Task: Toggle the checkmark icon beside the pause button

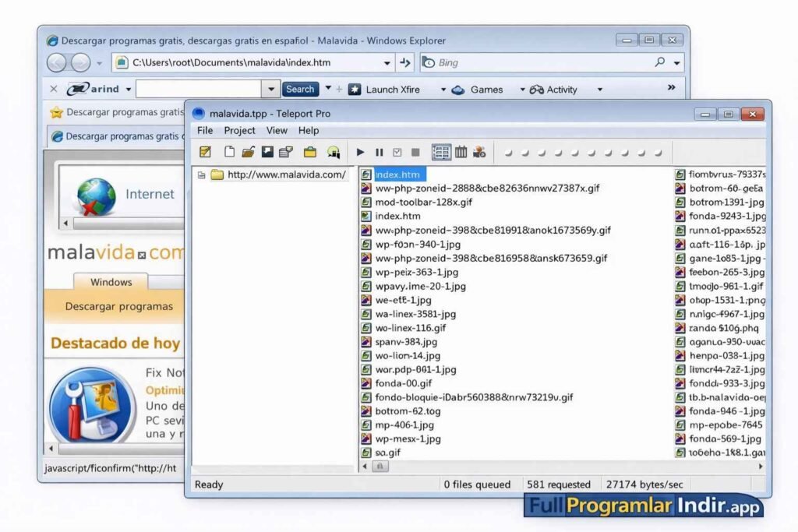Action: pos(397,153)
